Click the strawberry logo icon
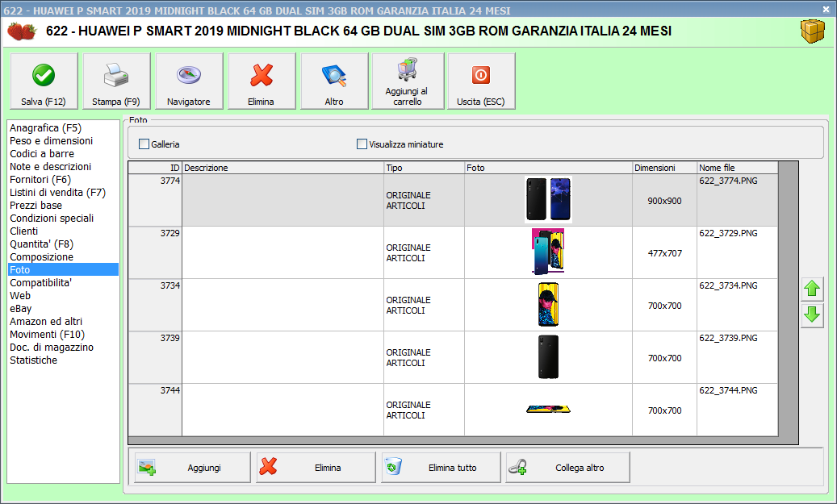Screen dimensions: 837x504 21,31
